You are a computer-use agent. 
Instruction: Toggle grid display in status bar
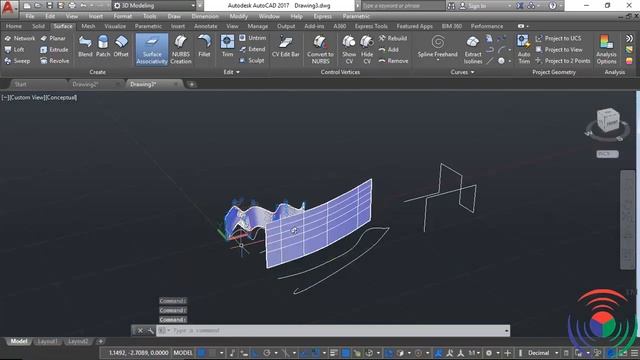coord(202,353)
